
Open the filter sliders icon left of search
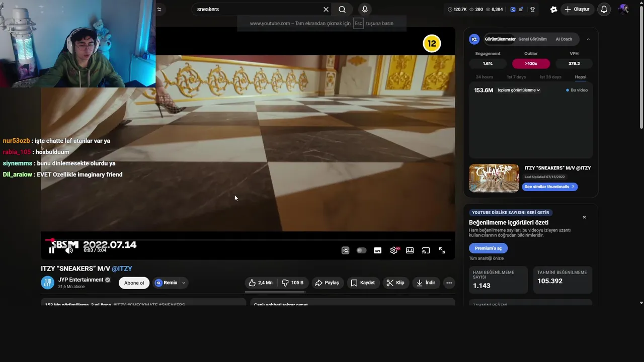coord(159,9)
